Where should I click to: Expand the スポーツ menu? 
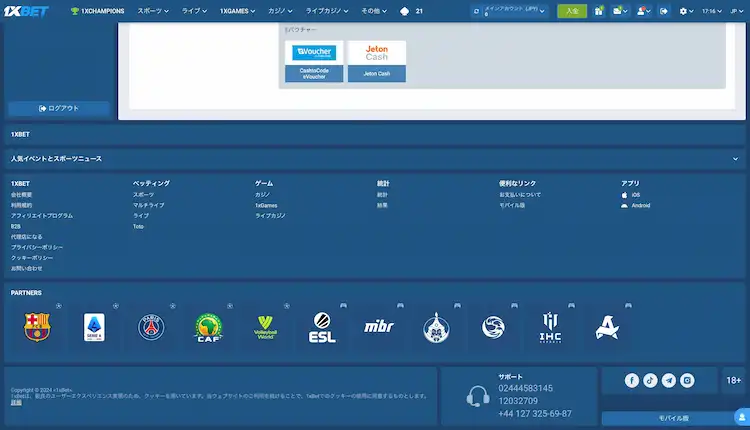click(x=153, y=11)
